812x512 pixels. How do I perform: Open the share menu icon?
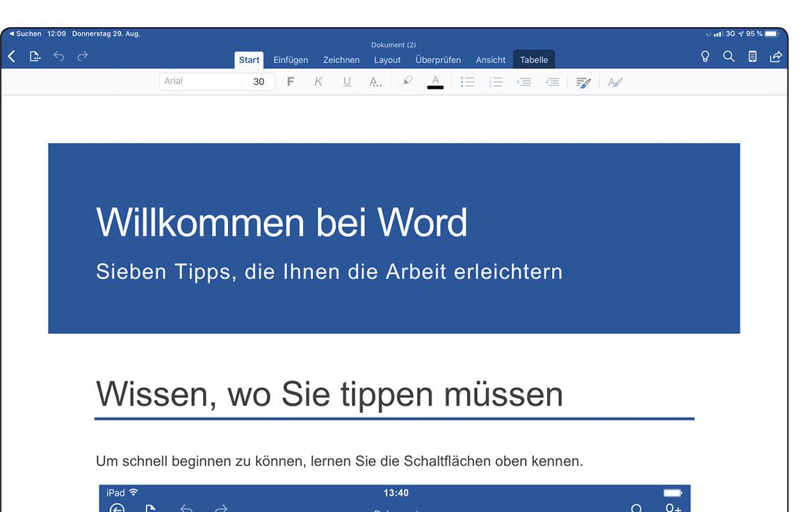tap(776, 56)
